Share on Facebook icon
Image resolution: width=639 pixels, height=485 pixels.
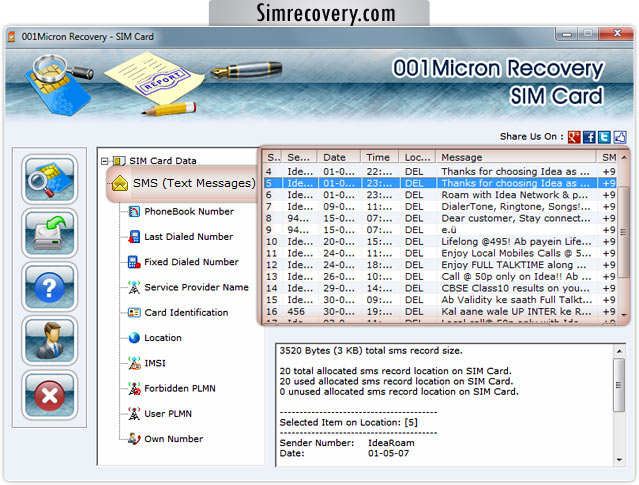tap(589, 137)
